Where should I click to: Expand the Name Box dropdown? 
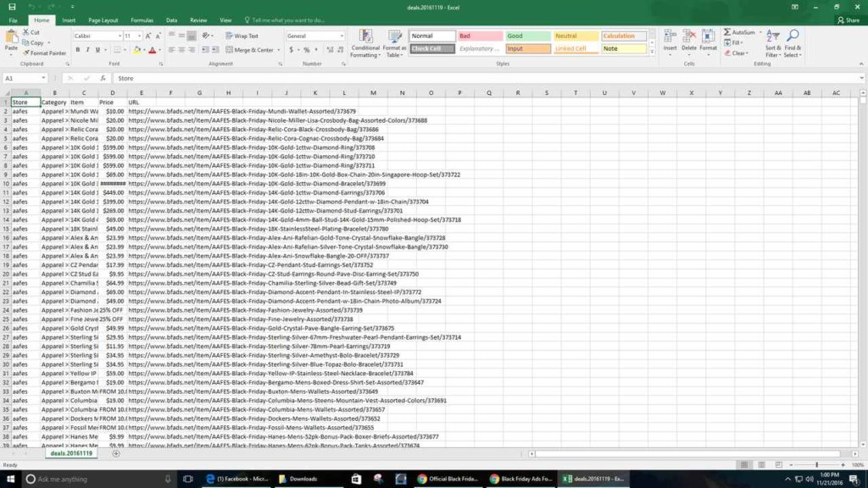pyautogui.click(x=43, y=78)
